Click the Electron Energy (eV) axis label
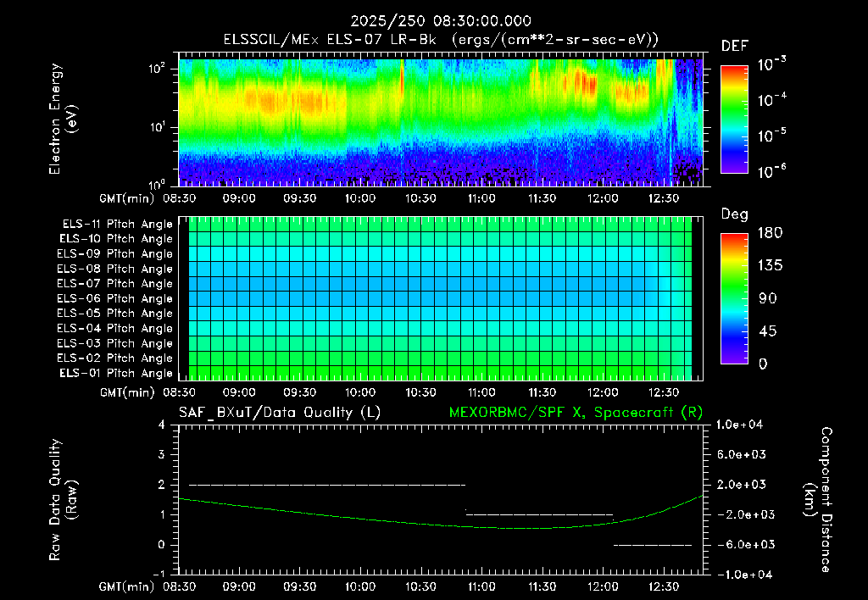This screenshot has height=600, width=868. [63, 119]
